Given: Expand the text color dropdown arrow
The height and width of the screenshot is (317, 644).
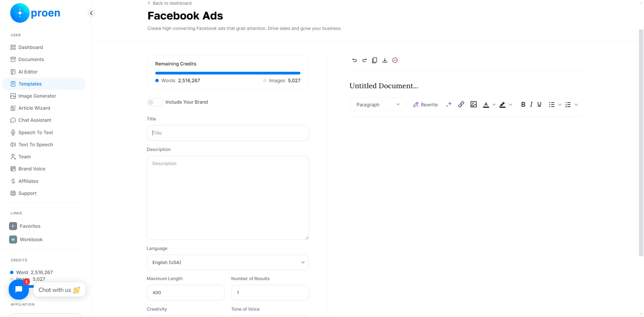Looking at the screenshot, I should (x=494, y=105).
